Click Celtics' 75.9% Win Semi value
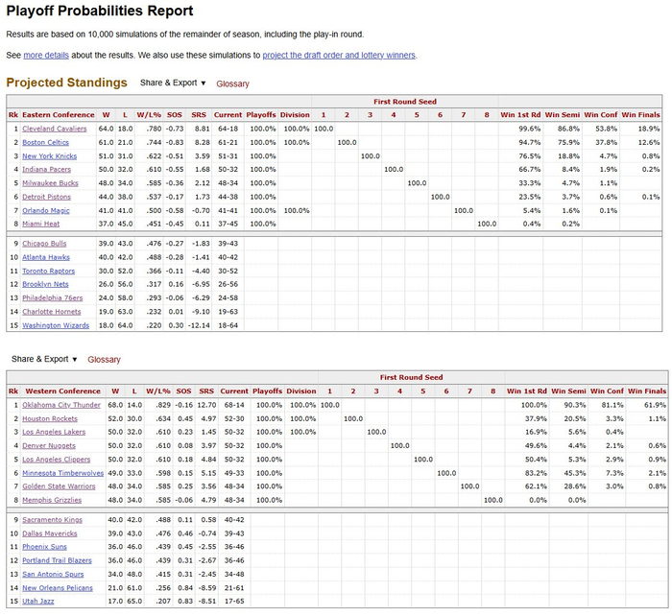The width and height of the screenshot is (672, 616). [x=568, y=143]
